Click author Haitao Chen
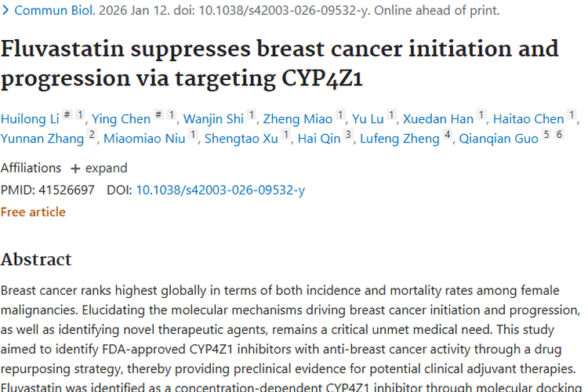 (528, 119)
